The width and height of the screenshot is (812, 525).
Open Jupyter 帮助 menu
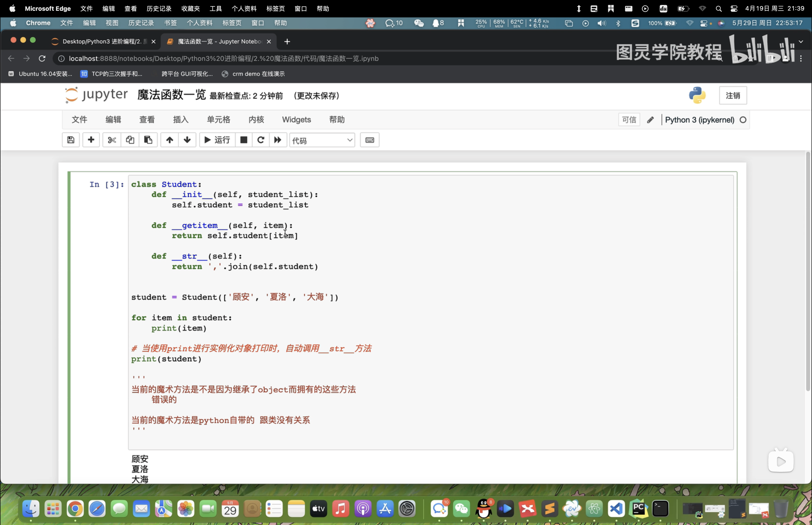point(337,120)
